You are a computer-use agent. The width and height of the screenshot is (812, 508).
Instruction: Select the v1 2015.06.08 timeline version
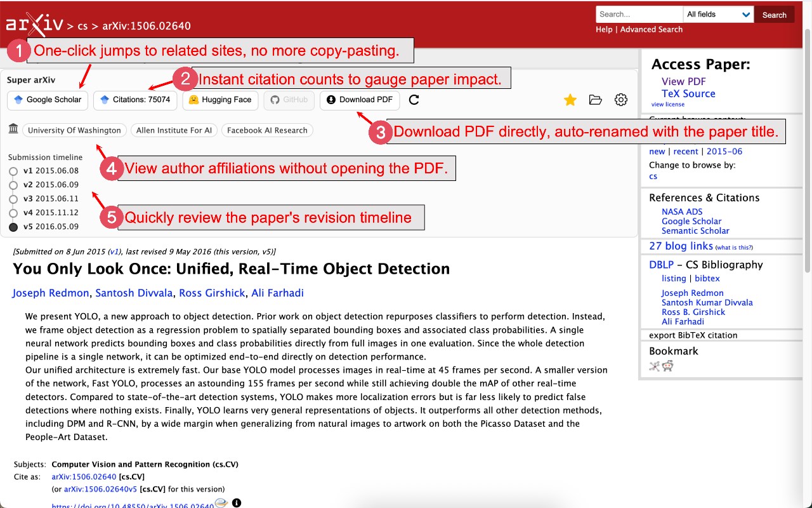43,171
